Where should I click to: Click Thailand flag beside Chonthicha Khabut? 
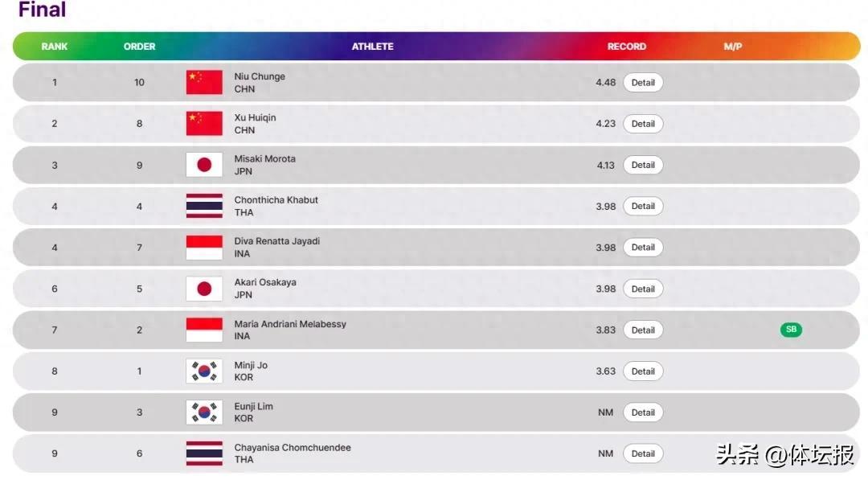coord(204,206)
